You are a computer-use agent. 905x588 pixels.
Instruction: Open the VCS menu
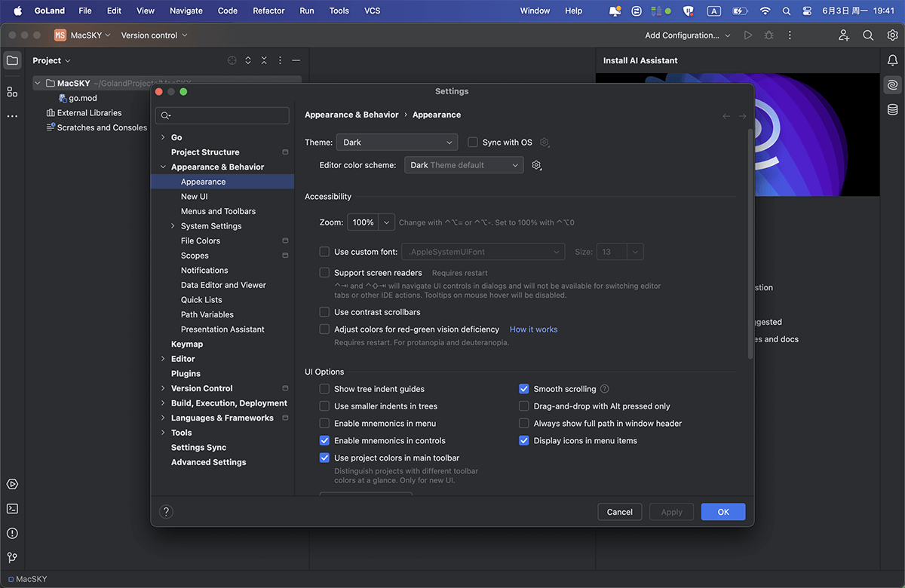point(373,11)
